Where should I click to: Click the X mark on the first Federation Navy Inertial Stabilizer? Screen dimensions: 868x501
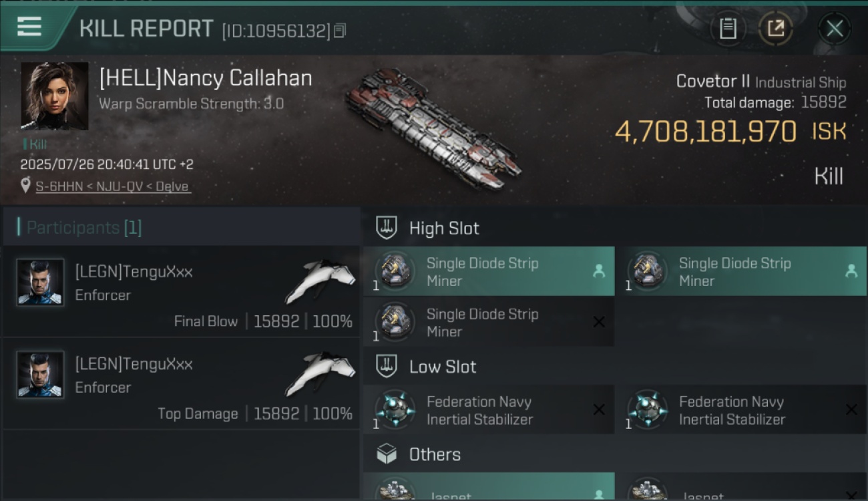coord(599,410)
